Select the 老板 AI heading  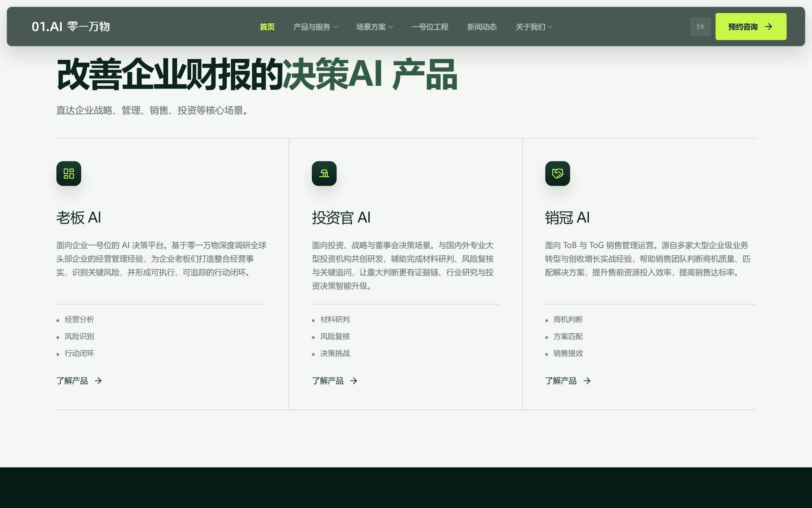pyautogui.click(x=79, y=218)
